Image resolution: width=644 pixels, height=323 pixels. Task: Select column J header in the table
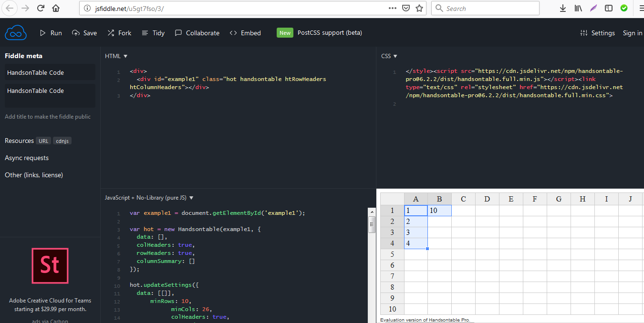pos(631,199)
